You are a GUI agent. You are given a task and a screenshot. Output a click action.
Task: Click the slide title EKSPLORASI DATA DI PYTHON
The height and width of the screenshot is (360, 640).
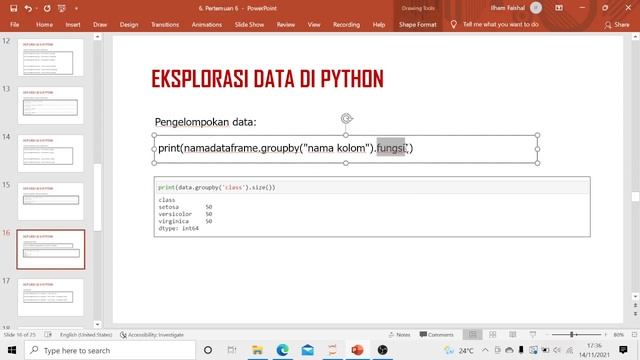pos(267,79)
